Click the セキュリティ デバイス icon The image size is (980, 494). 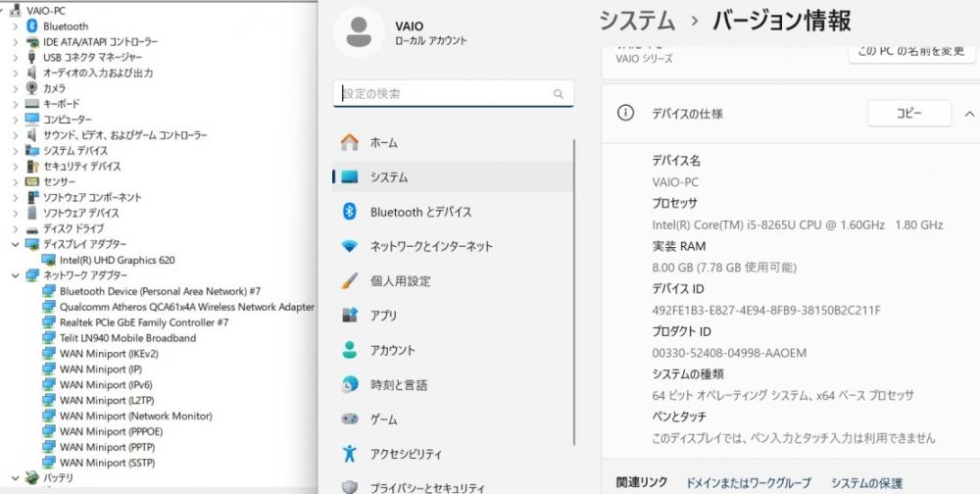pos(32,167)
